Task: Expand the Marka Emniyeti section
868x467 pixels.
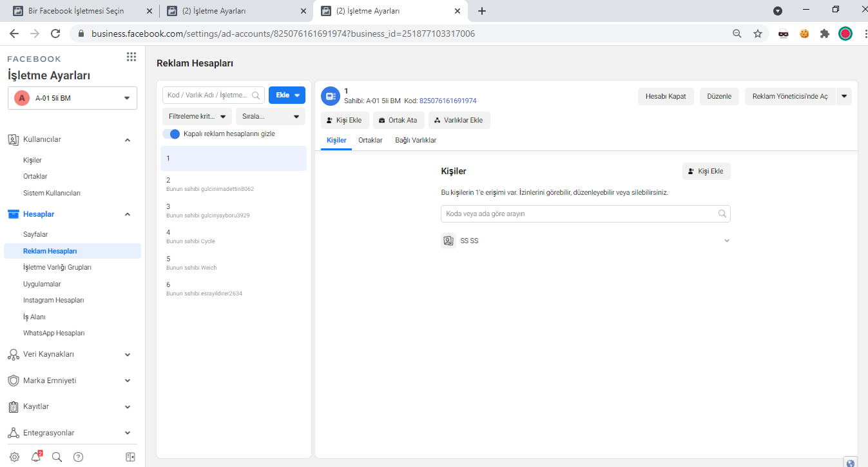Action: (128, 381)
